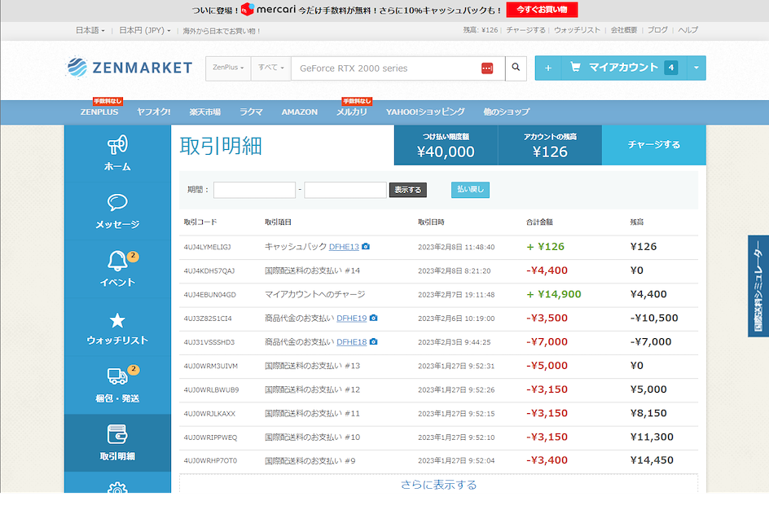Click the つけ払い限度額 ¥40,000 panel
The height and width of the screenshot is (532, 769).
click(x=446, y=145)
